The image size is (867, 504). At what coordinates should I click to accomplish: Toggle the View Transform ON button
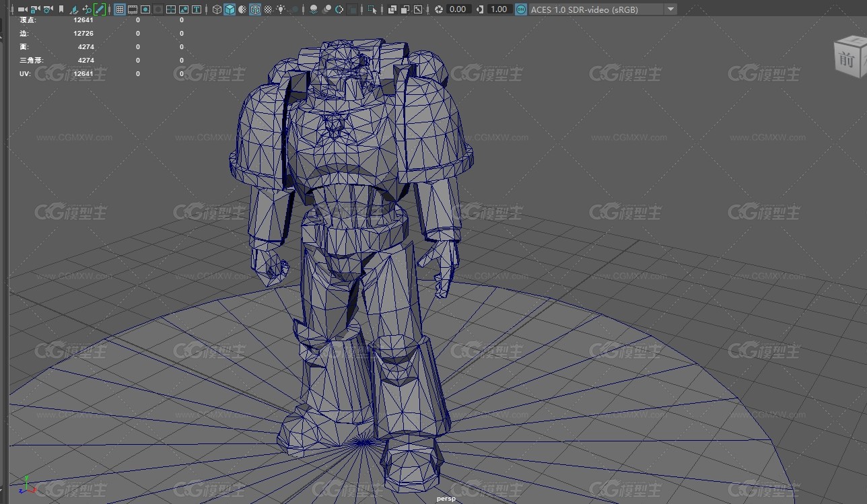pos(520,9)
